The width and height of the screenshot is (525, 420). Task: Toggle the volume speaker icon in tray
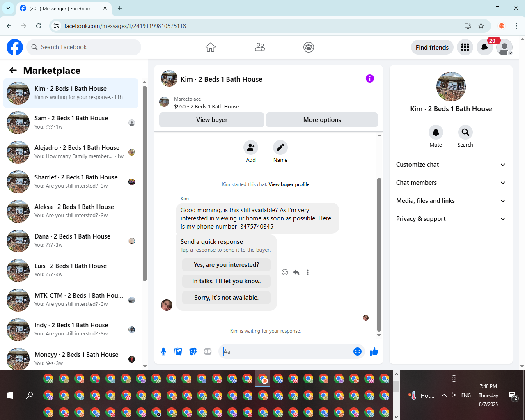click(x=454, y=395)
